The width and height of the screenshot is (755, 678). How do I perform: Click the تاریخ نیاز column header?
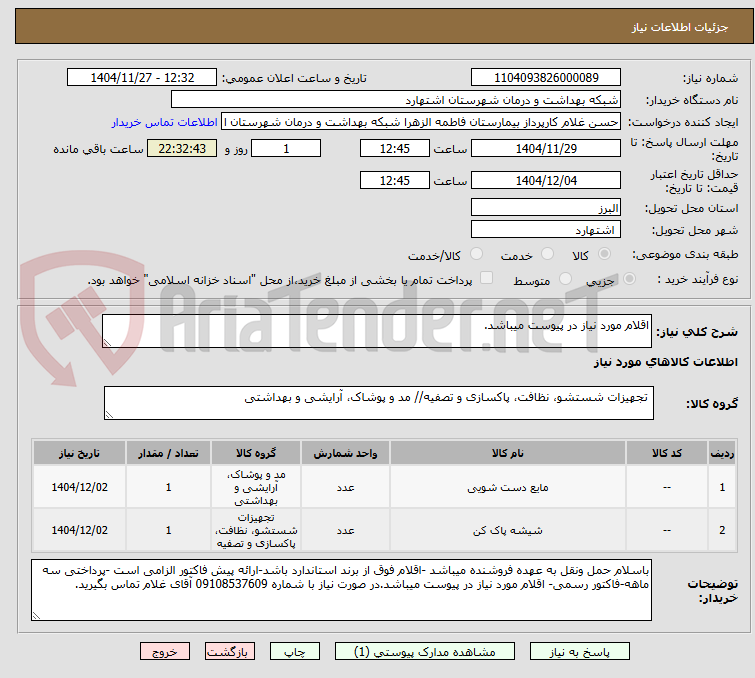coord(79,453)
